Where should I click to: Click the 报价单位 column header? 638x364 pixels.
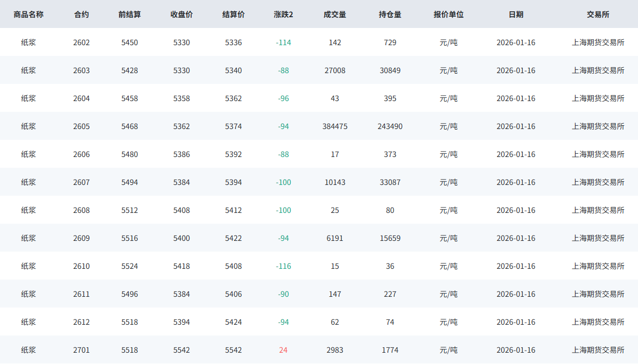[x=448, y=15]
